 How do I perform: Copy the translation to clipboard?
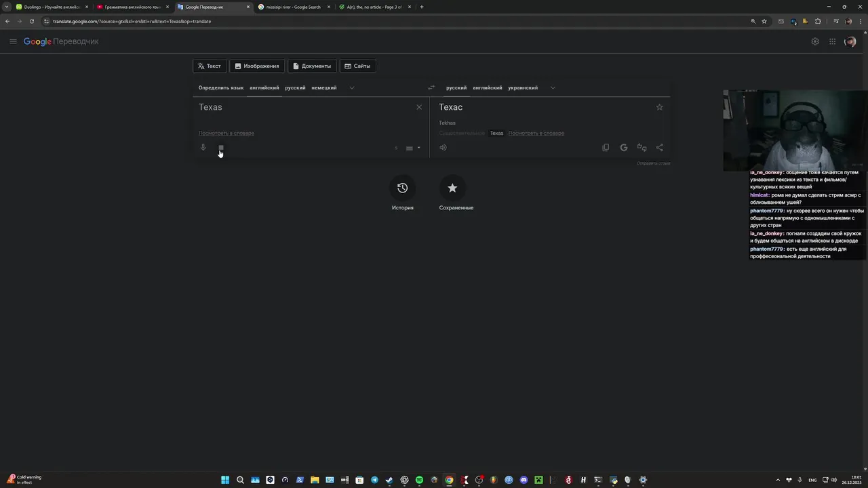[x=606, y=147]
